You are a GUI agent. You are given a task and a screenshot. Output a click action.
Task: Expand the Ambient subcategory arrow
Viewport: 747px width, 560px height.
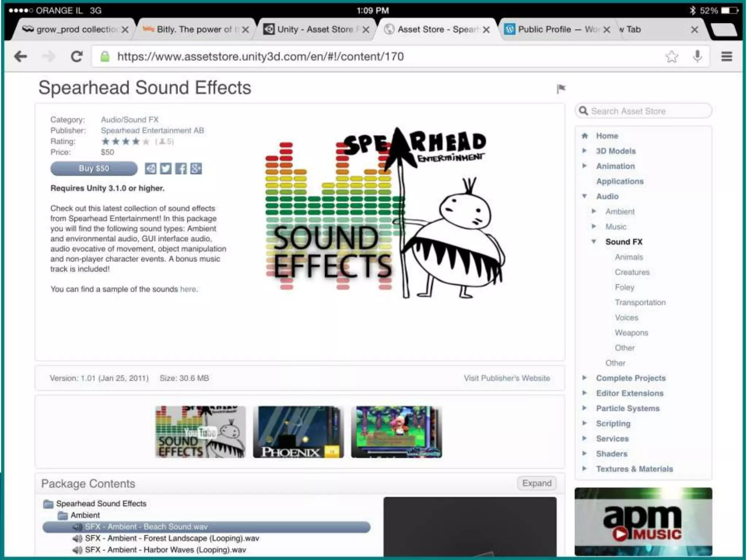(x=594, y=211)
